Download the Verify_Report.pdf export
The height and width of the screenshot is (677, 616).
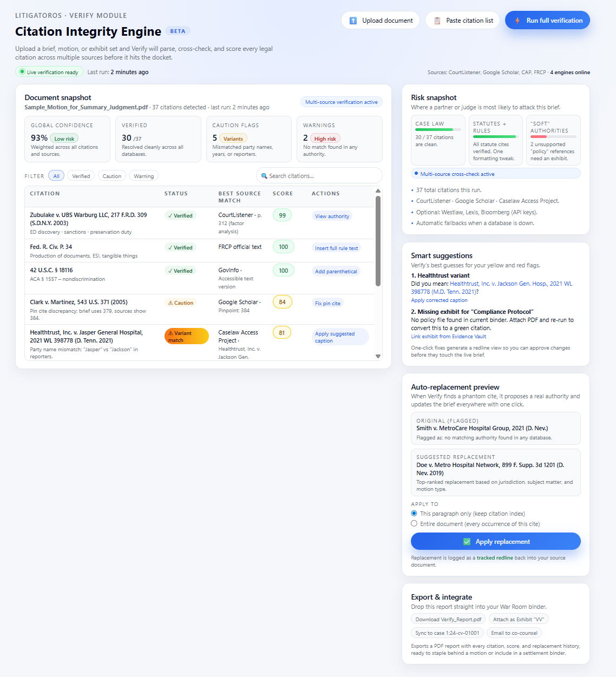click(448, 619)
